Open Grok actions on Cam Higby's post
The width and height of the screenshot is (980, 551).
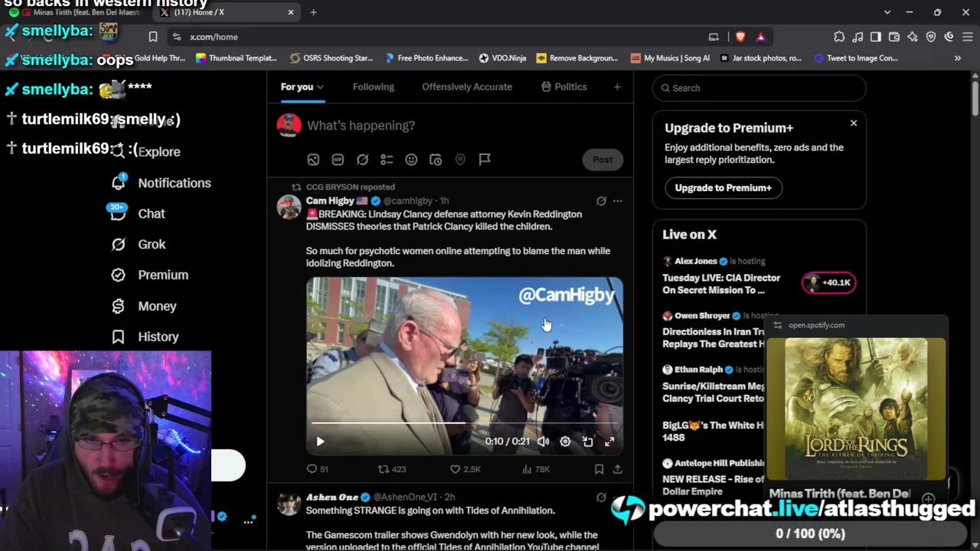[x=601, y=201]
